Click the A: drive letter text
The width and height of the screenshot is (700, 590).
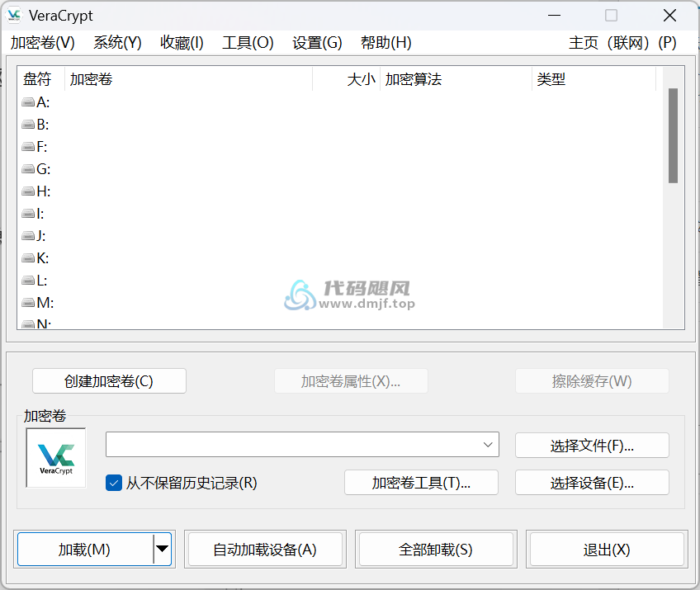click(43, 102)
